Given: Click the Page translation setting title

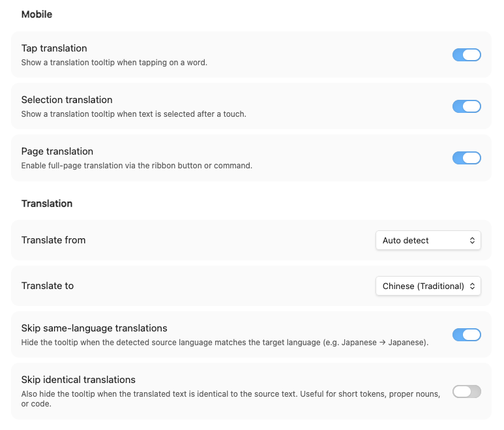Looking at the screenshot, I should click(57, 151).
